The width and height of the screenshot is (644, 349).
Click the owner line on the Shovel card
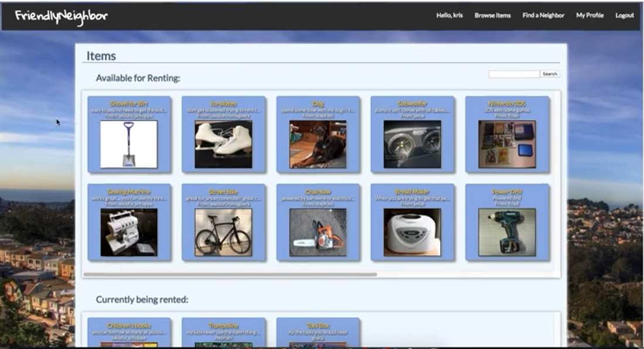point(129,116)
